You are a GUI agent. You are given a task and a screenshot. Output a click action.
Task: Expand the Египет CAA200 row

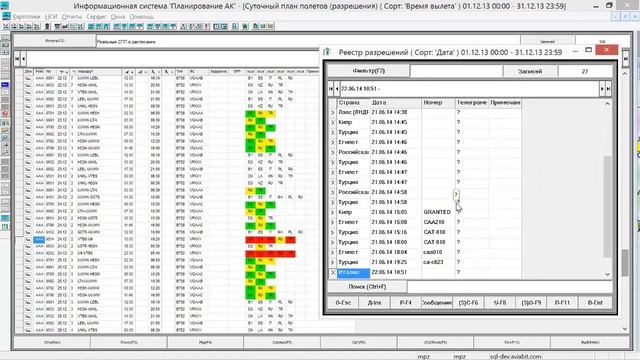[333, 222]
